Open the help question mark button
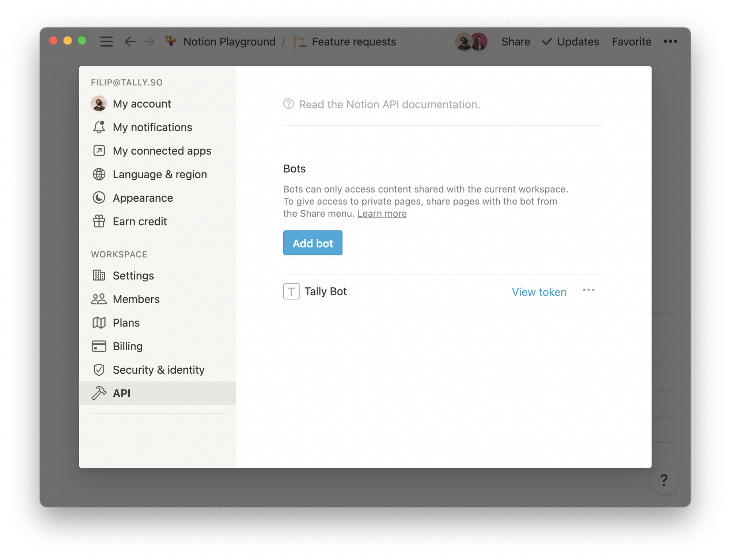The height and width of the screenshot is (560, 731). pyautogui.click(x=664, y=480)
